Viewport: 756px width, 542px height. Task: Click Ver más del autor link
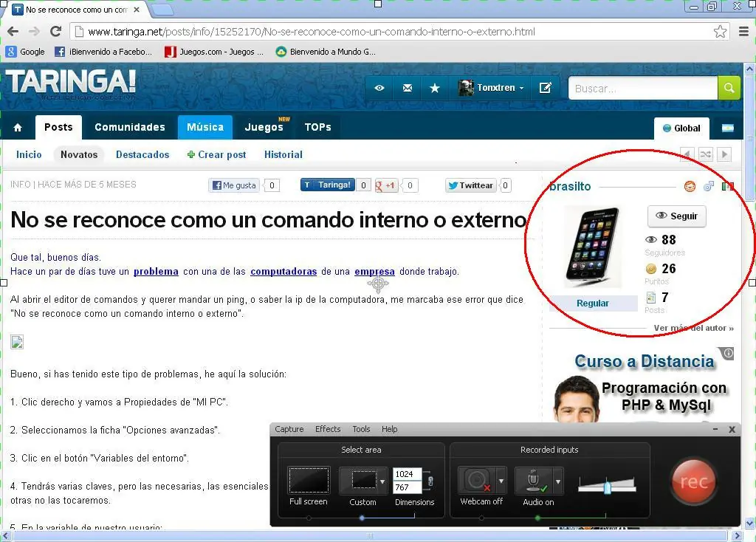(693, 328)
